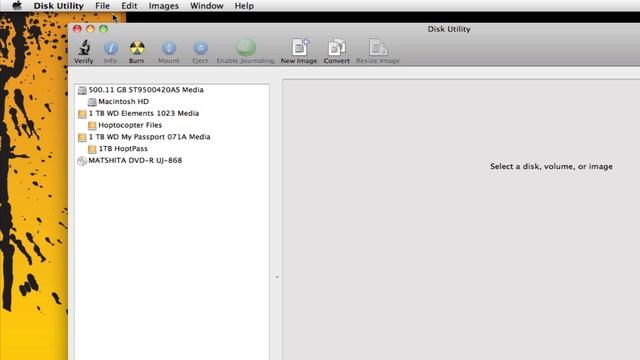Open the Help menu
The image size is (640, 360).
(244, 6)
